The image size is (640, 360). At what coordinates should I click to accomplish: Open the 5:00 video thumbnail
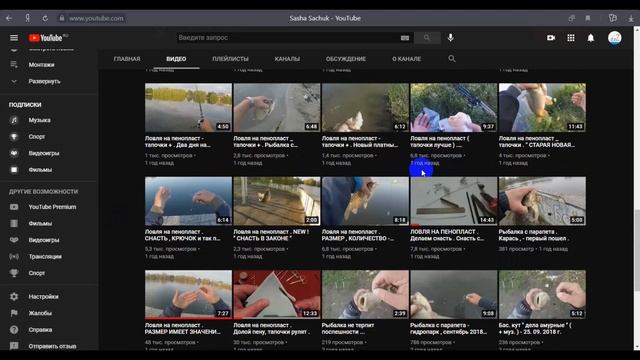[542, 201]
